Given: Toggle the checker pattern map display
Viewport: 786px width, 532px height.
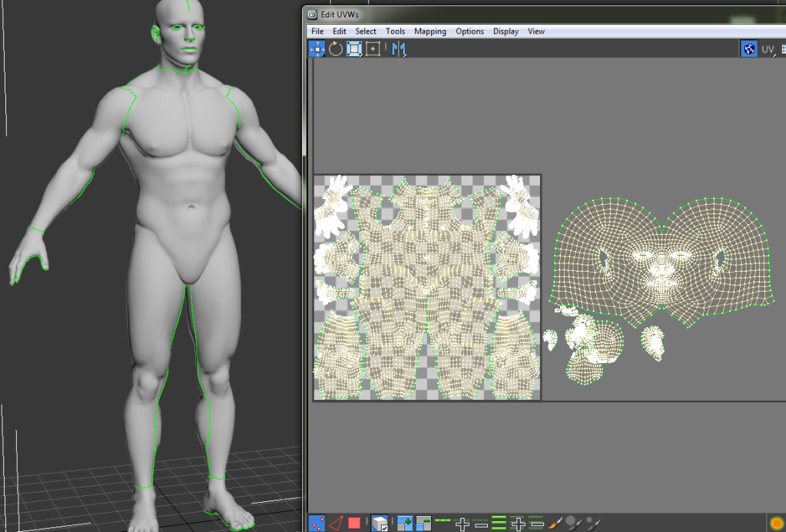Looking at the screenshot, I should (749, 49).
